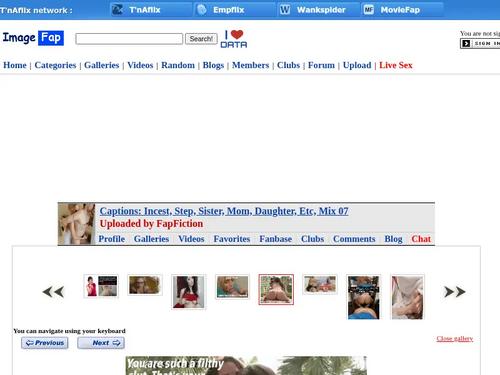
Task: Switch to the uploader's Comments tab
Action: point(354,239)
